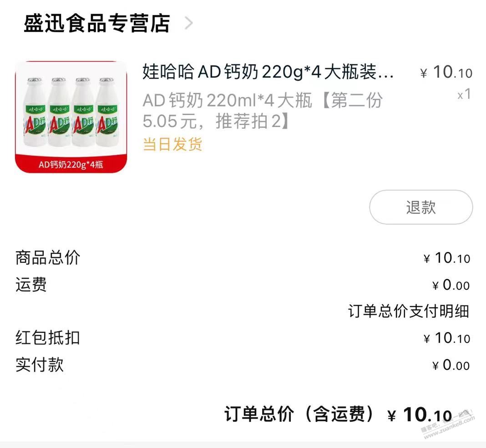
Task: Click the ¥10.10 amount in the 商品总价 row
Action: pyautogui.click(x=447, y=258)
